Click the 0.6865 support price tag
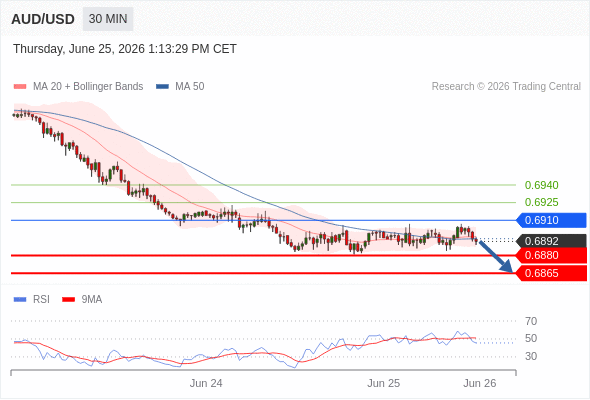This screenshot has height=400, width=590. point(551,273)
